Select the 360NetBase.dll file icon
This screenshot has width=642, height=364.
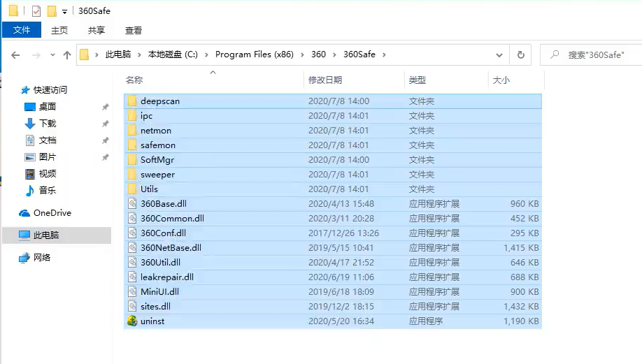[x=132, y=248]
